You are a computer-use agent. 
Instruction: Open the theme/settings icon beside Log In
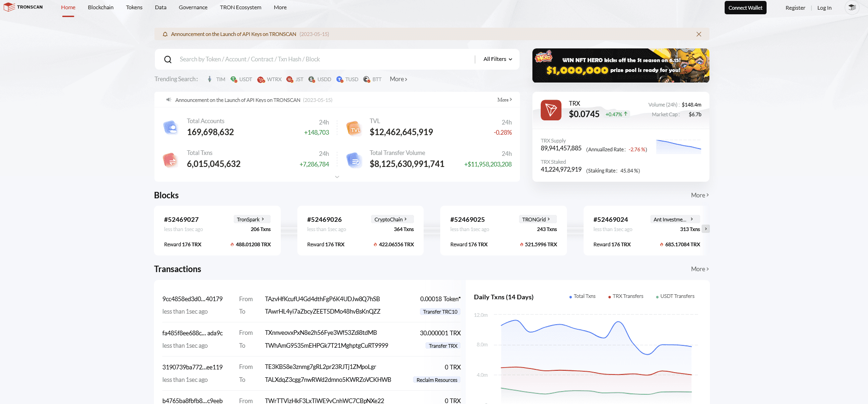pos(852,7)
